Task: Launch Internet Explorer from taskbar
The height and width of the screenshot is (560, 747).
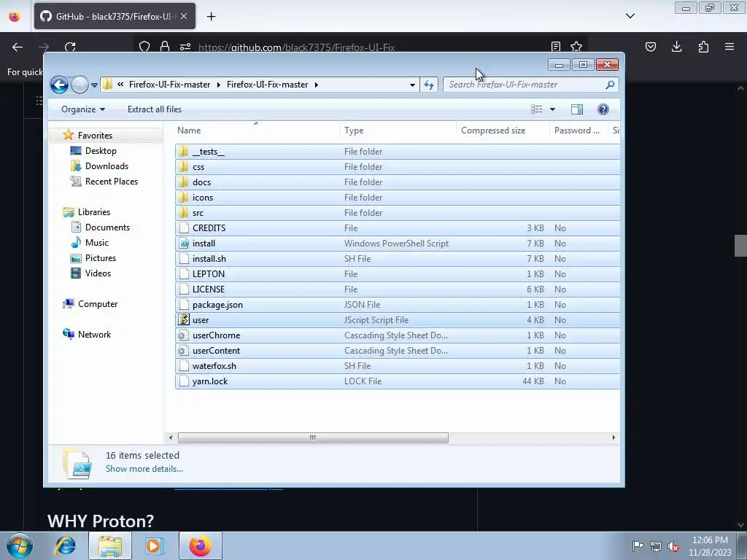Action: pos(65,545)
